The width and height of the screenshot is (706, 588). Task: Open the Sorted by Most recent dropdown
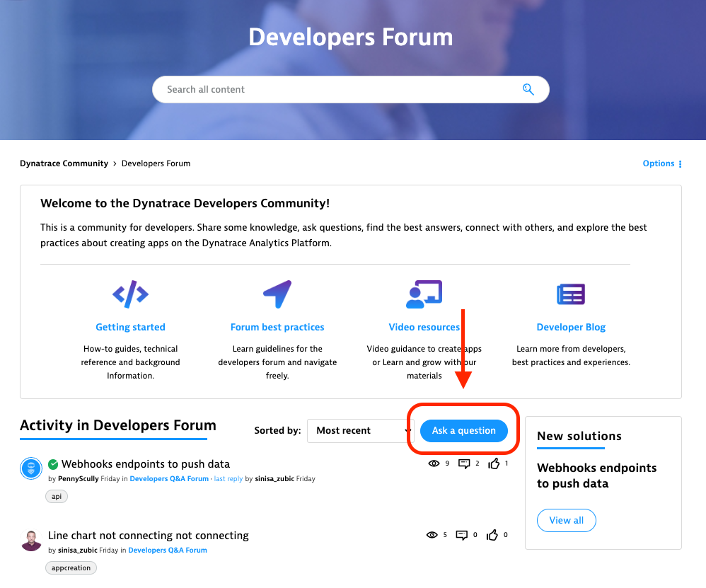[x=360, y=430]
